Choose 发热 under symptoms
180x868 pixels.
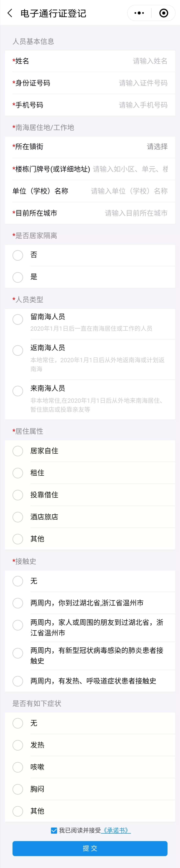click(x=18, y=745)
